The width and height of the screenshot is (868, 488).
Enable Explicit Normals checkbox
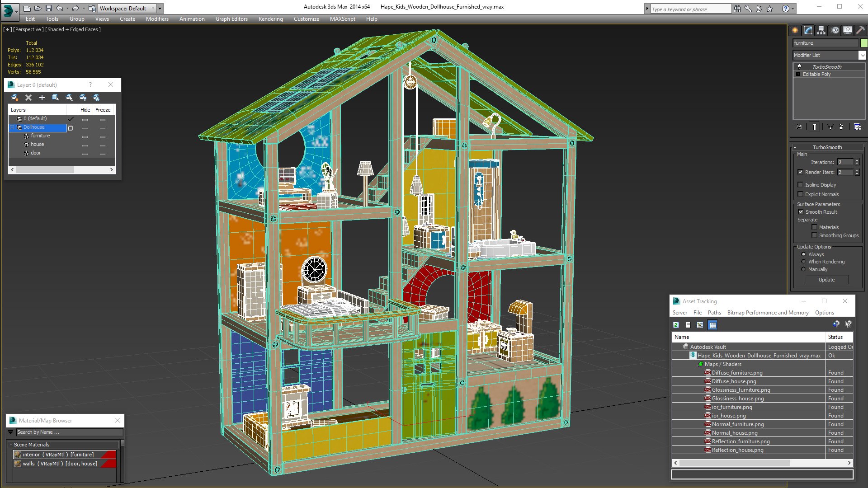tap(801, 194)
